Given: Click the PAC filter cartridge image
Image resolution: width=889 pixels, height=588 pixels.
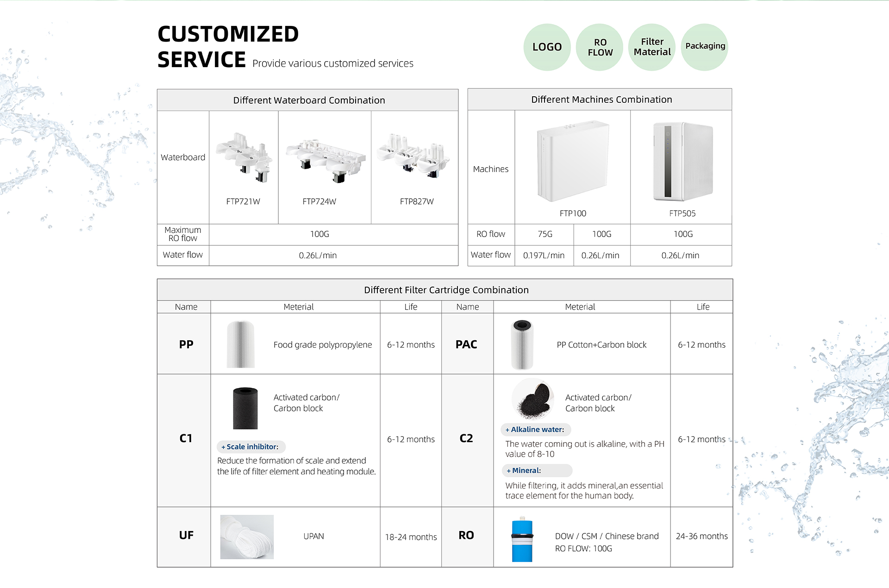Looking at the screenshot, I should (x=521, y=344).
